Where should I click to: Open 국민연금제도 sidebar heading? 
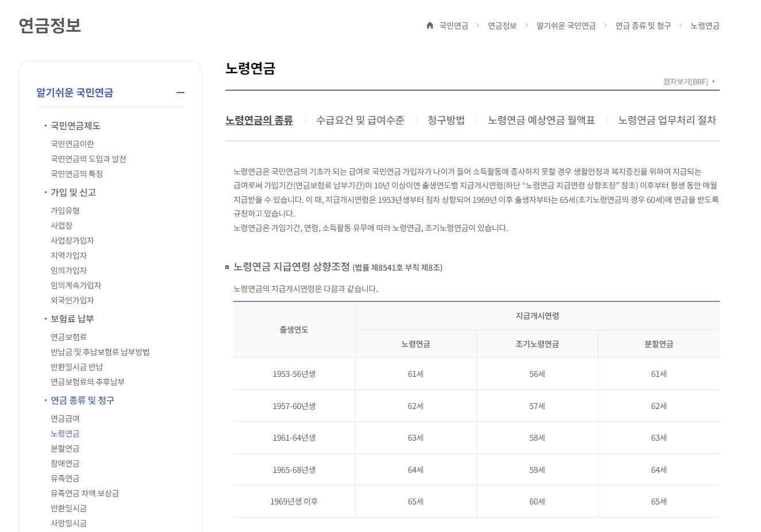[75, 126]
